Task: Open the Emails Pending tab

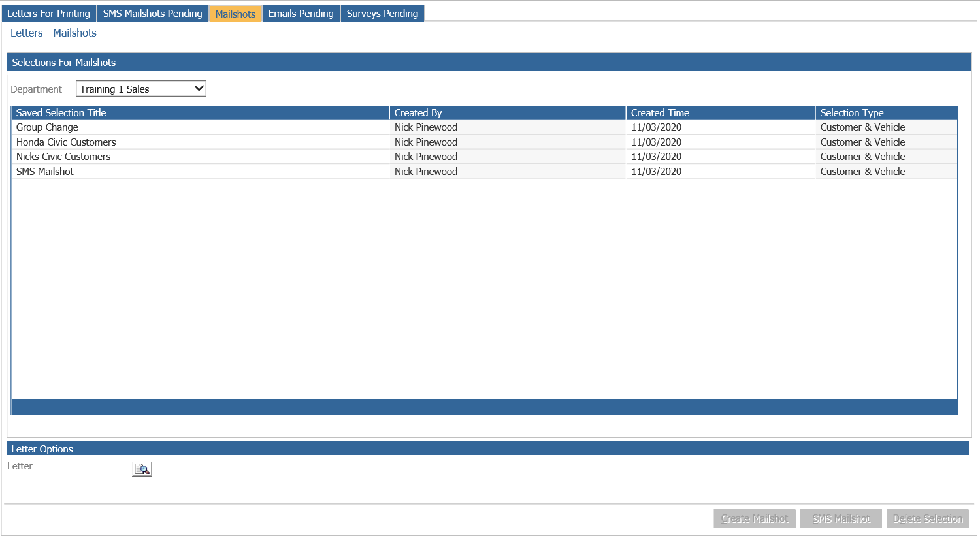Action: tap(301, 14)
